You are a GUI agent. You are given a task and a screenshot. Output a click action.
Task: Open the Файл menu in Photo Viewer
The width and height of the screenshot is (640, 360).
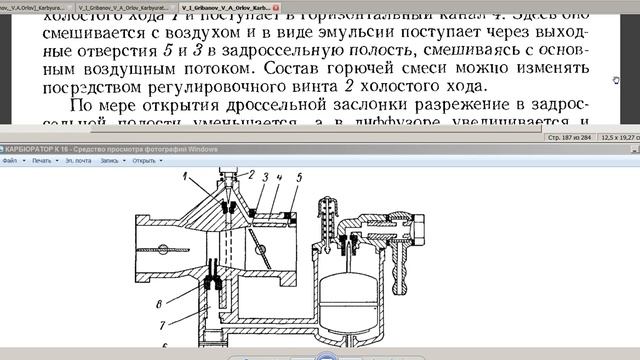pyautogui.click(x=10, y=161)
